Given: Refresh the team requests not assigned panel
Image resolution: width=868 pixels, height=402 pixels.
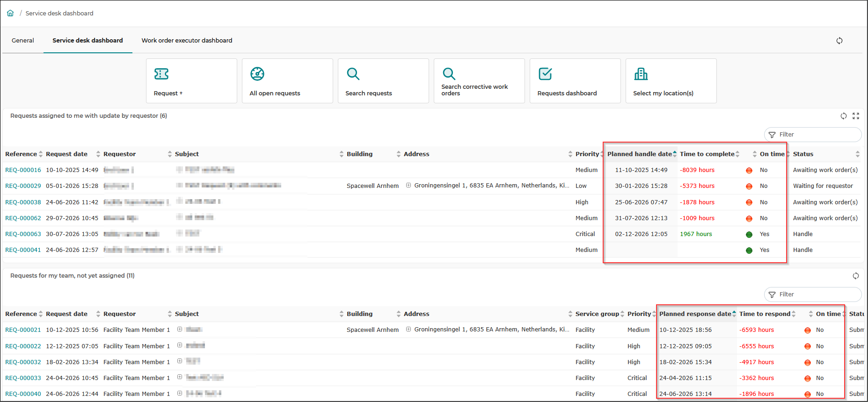Looking at the screenshot, I should click(856, 276).
